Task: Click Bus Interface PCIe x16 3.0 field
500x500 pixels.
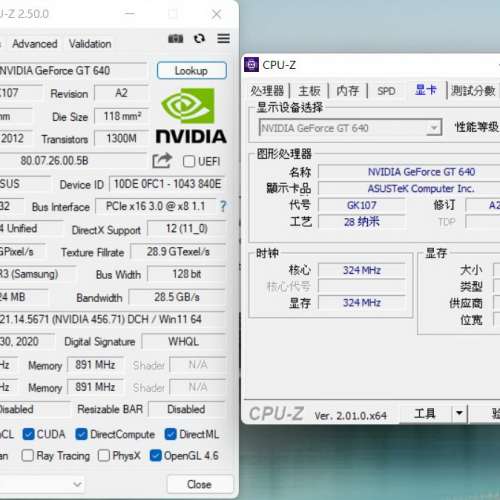Action: [x=155, y=206]
